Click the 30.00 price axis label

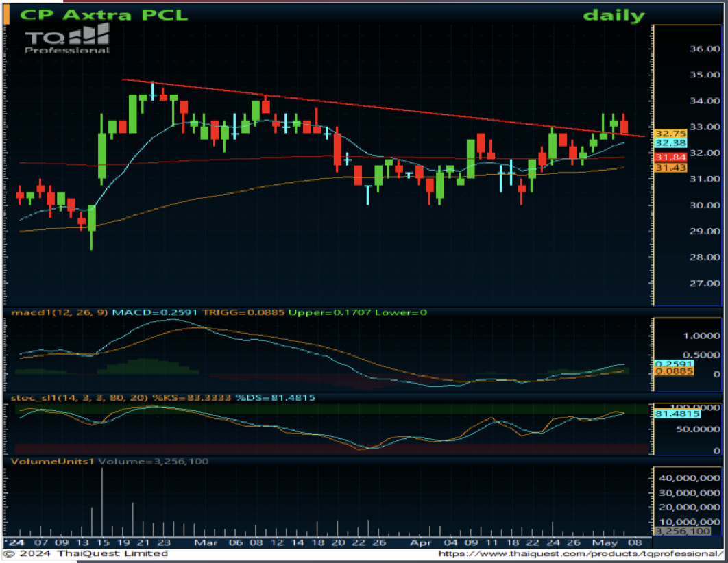click(704, 205)
